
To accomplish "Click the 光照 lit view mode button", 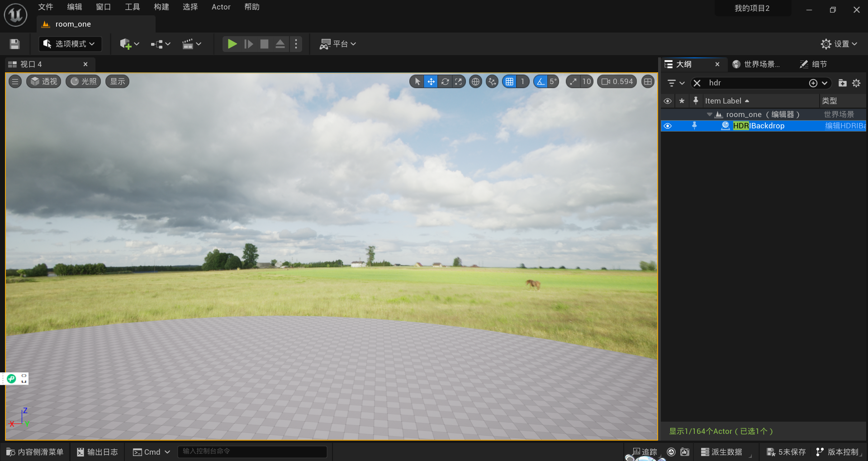I will pos(83,81).
